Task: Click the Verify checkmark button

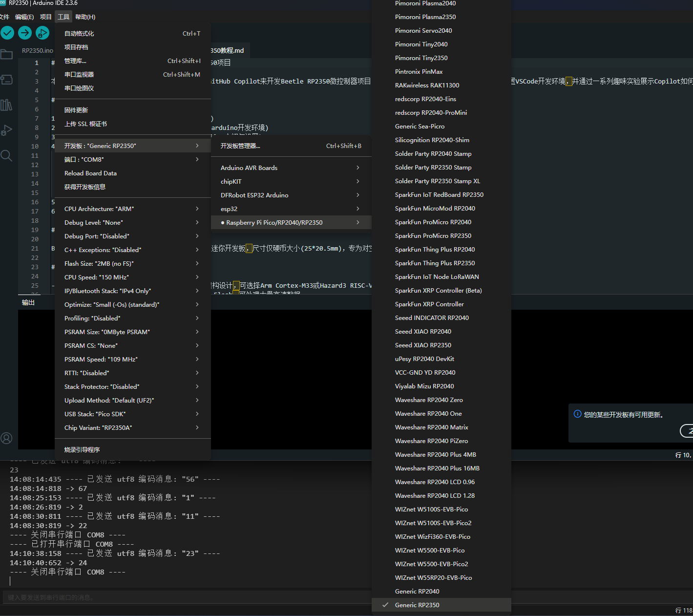Action: (x=7, y=33)
